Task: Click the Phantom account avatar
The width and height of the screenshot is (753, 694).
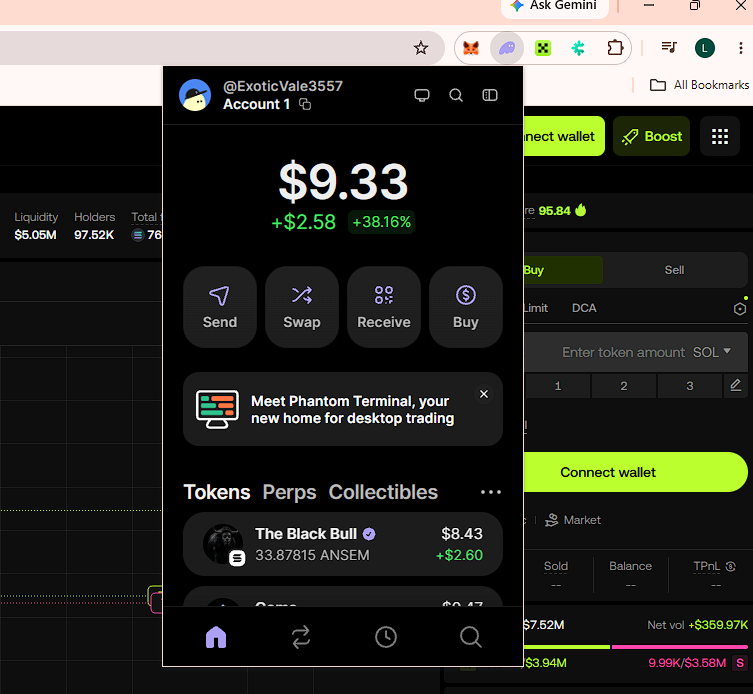Action: tap(195, 95)
